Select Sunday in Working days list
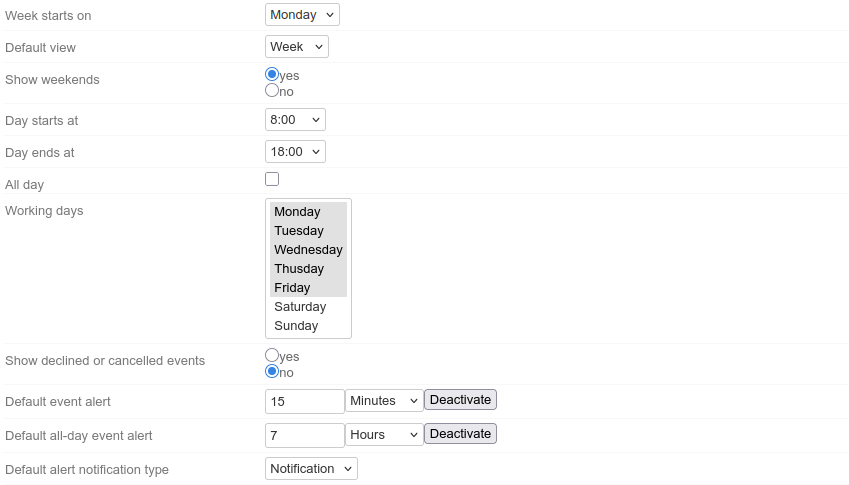The height and width of the screenshot is (485, 849). [x=296, y=326]
